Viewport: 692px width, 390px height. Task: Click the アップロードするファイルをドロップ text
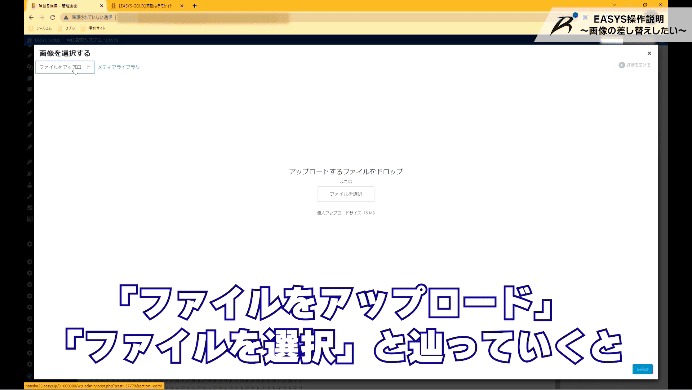pyautogui.click(x=346, y=171)
